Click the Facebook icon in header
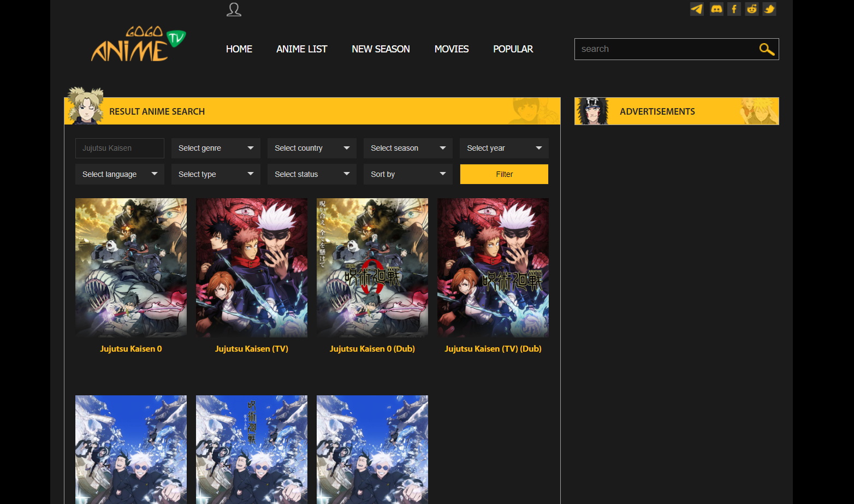854x504 pixels. 734,9
